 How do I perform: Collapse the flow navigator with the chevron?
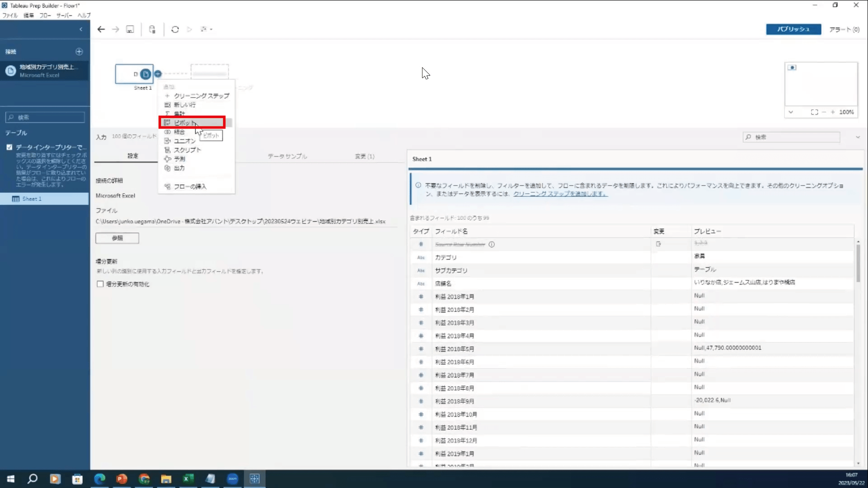coord(791,112)
